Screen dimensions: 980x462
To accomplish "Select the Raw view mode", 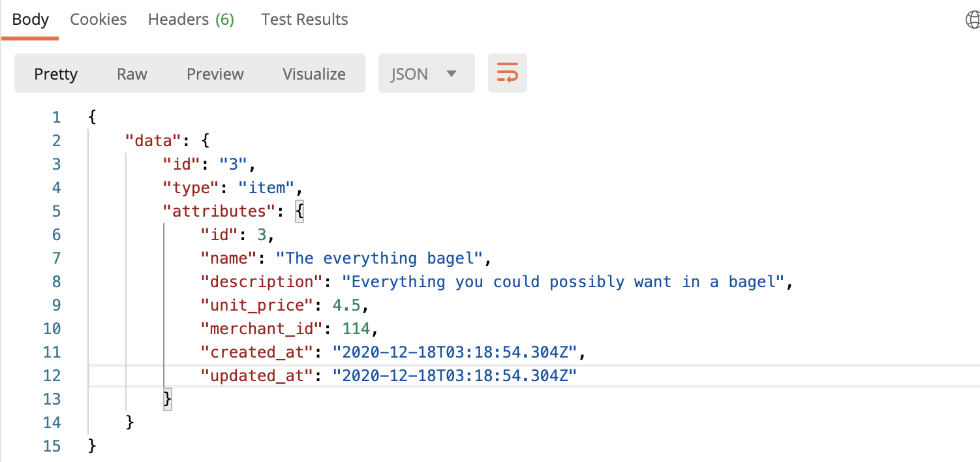I will tap(132, 74).
